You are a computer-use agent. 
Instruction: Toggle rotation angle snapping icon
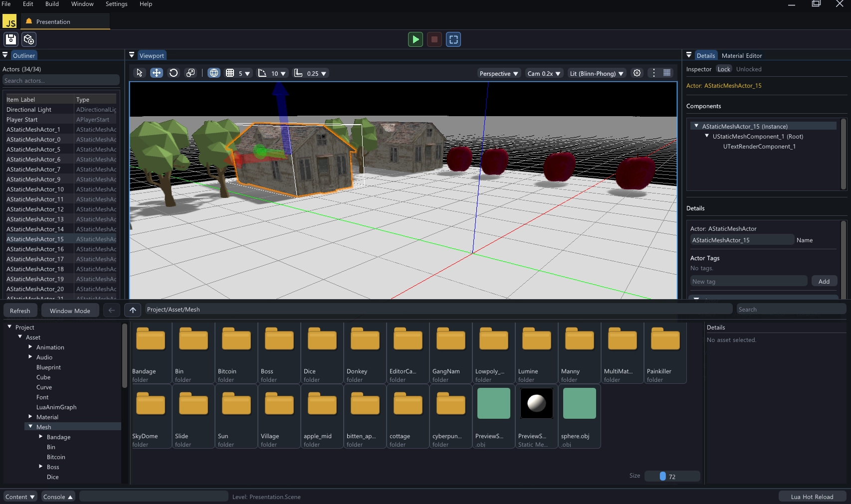click(262, 73)
